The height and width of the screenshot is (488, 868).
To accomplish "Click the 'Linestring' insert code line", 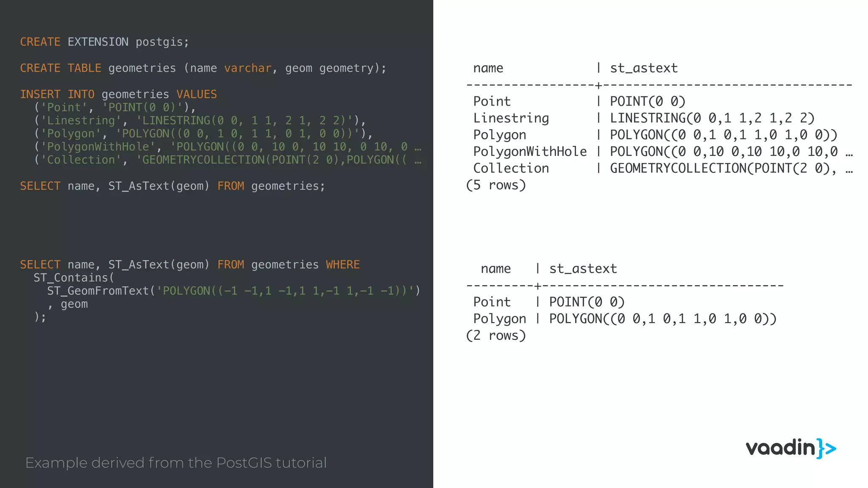I will [x=200, y=120].
